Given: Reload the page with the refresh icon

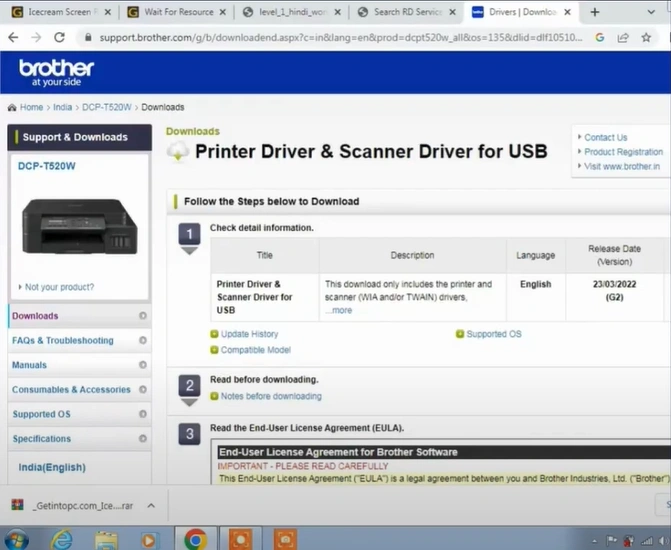Looking at the screenshot, I should tap(59, 36).
